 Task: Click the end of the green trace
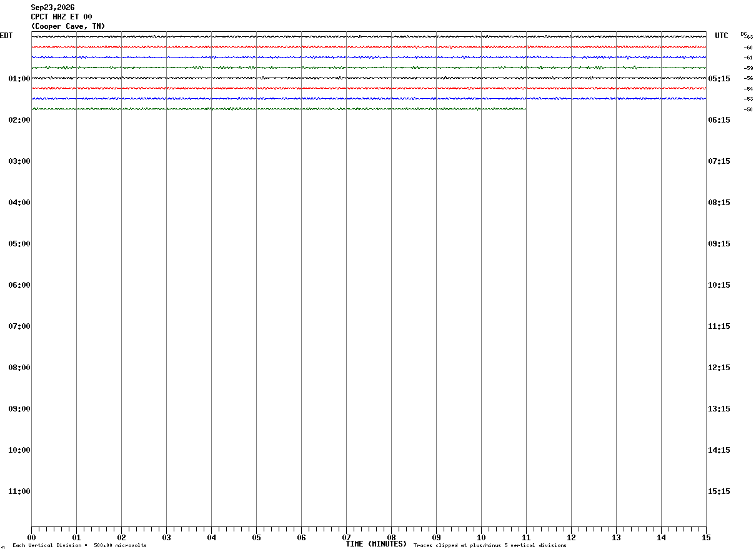[x=525, y=109]
